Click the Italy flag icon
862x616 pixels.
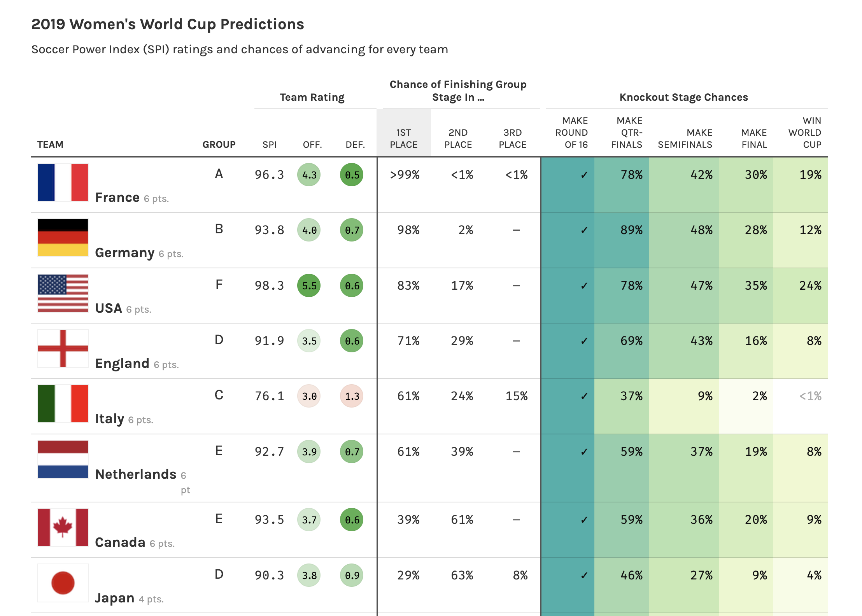(63, 404)
